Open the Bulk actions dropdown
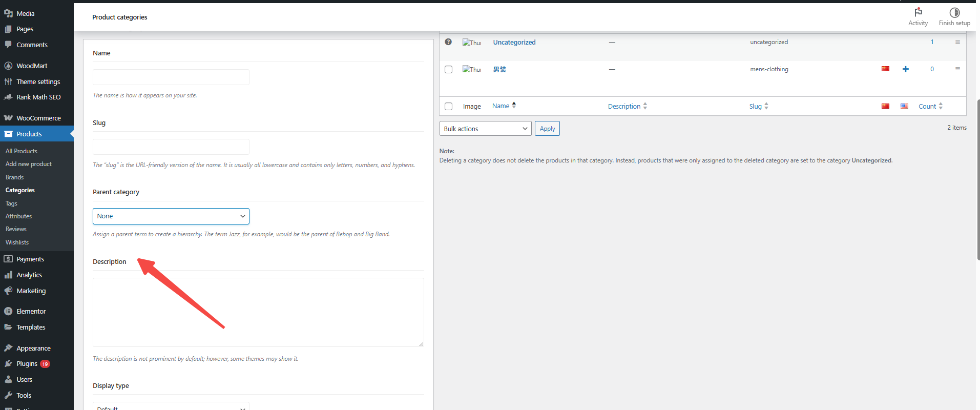 485,129
